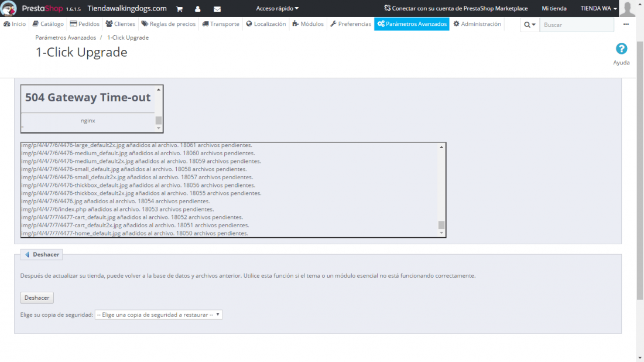Image resolution: width=644 pixels, height=362 pixels.
Task: Click the Deshacer rollback button
Action: pyautogui.click(x=37, y=298)
